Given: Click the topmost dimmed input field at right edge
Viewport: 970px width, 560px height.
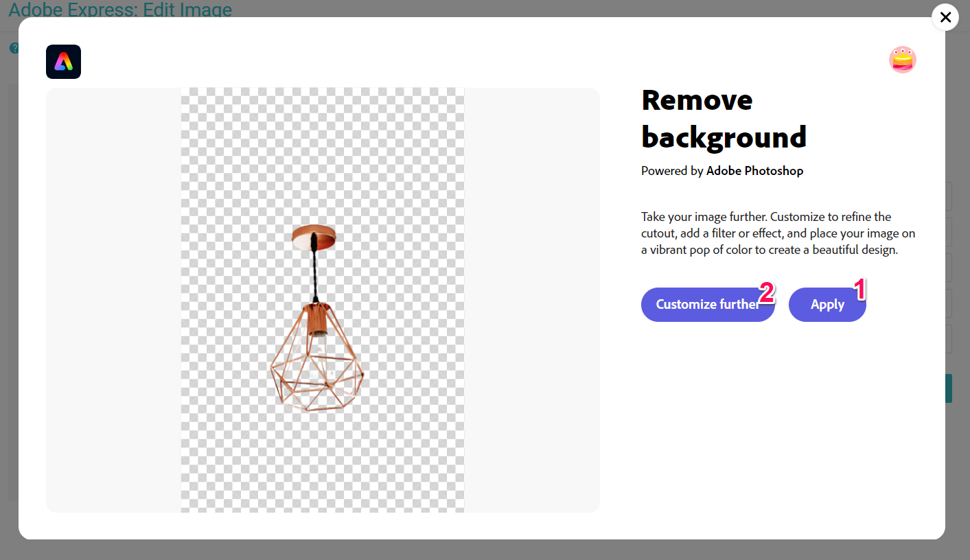Looking at the screenshot, I should coord(949,196).
